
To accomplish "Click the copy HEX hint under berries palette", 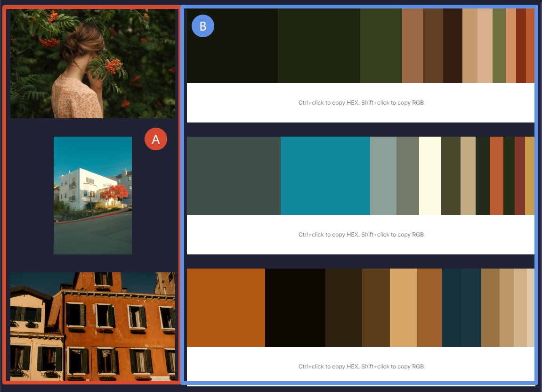I will (361, 103).
